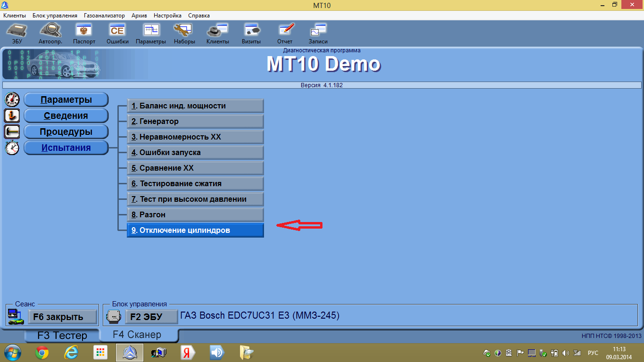Open the Блок управления menu
This screenshot has width=644, height=362.
[x=55, y=15]
